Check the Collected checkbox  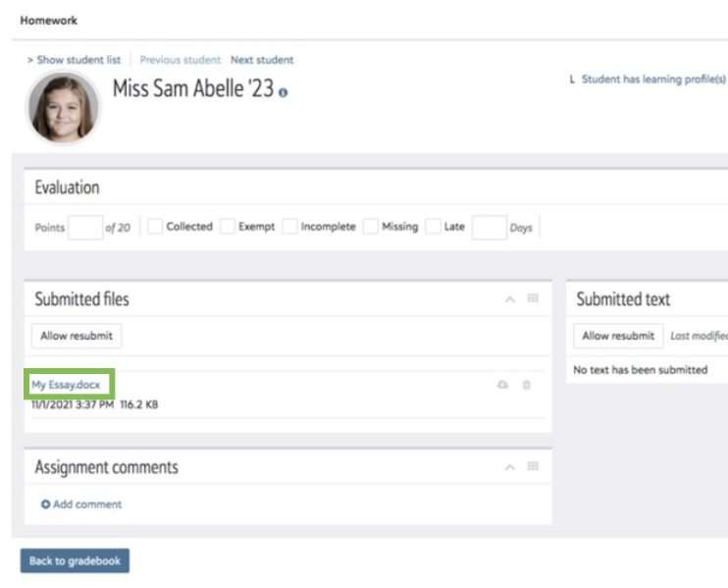(155, 227)
